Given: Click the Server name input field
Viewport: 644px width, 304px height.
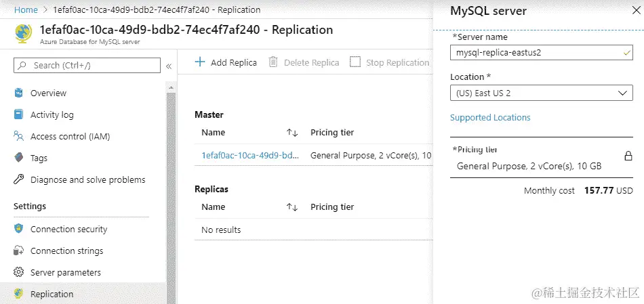Looking at the screenshot, I should tap(542, 53).
